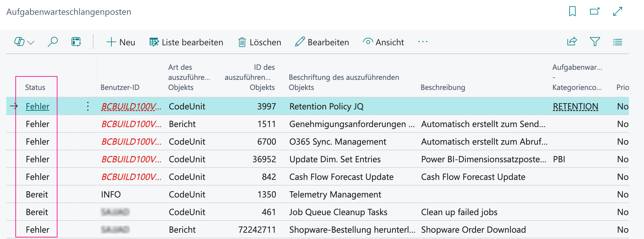The height and width of the screenshot is (239, 644).
Task: Create new entry with Neu
Action: tap(121, 42)
